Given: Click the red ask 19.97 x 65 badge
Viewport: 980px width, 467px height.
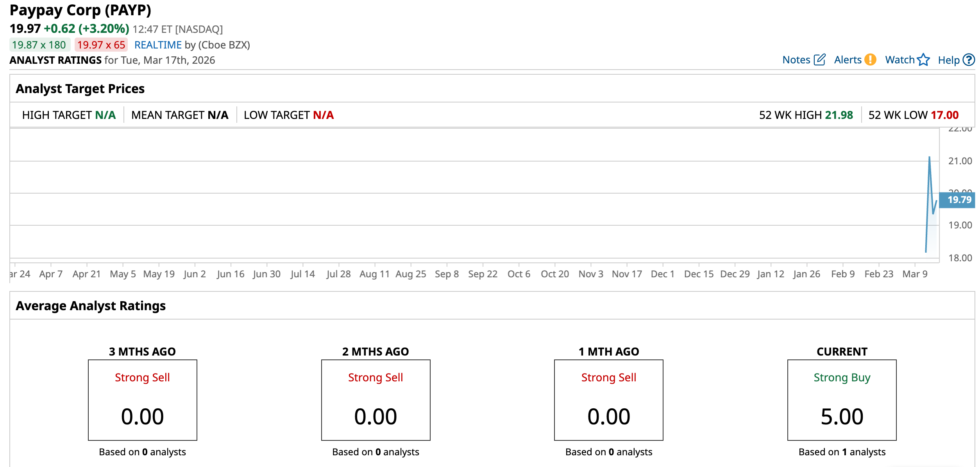Looking at the screenshot, I should 101,45.
